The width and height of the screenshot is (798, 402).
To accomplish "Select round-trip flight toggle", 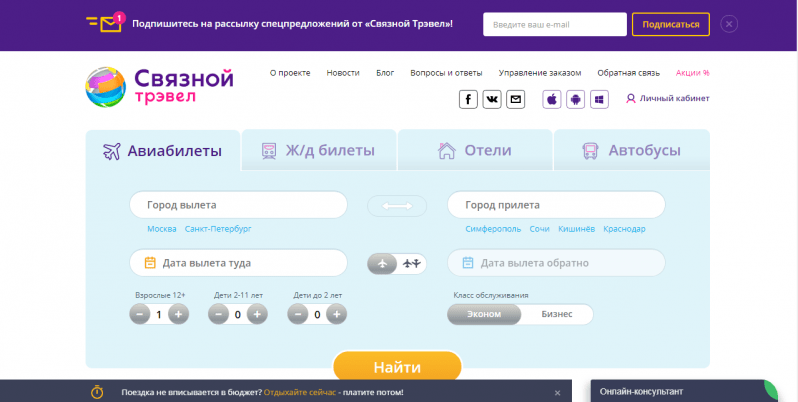I will point(412,264).
